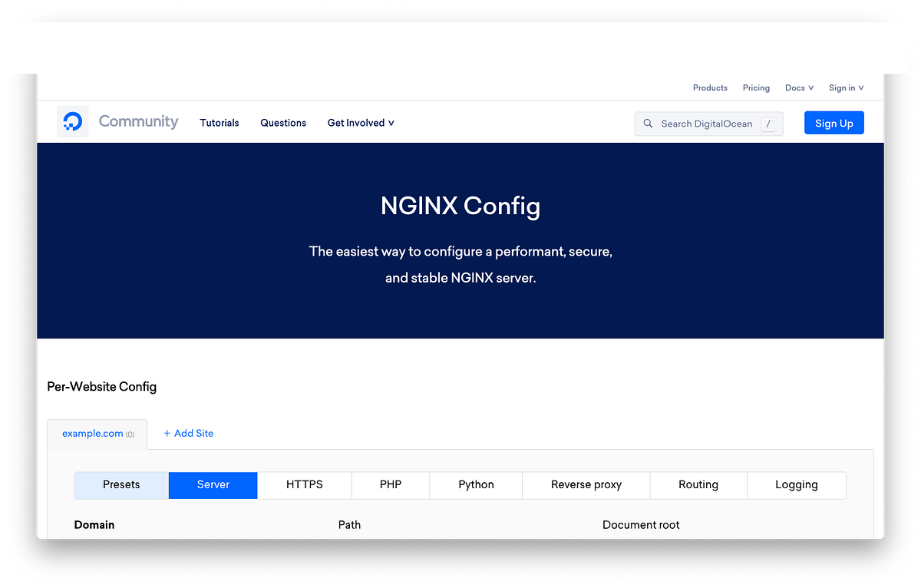Switch to the Routing tab
Screen dimensions: 921x588
[x=698, y=485]
